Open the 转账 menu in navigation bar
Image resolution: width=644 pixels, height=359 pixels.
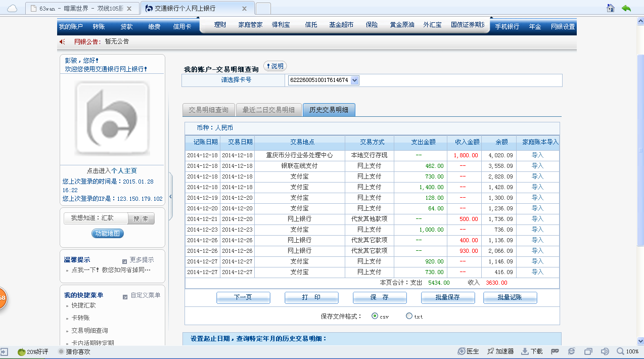tap(99, 27)
